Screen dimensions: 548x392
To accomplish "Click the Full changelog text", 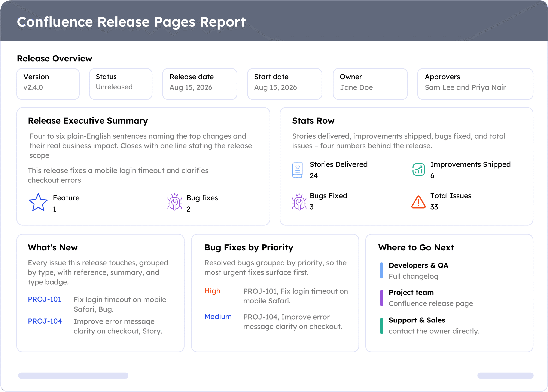I will (x=413, y=276).
